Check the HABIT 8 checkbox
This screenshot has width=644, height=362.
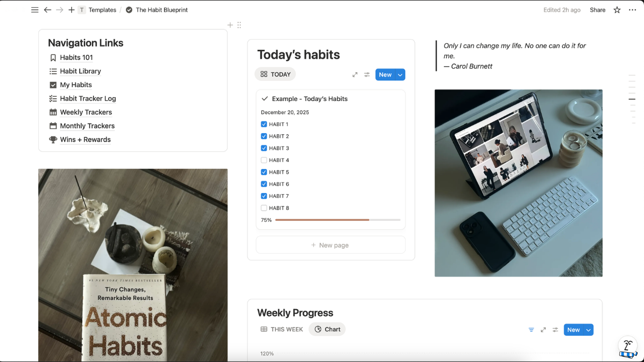click(x=264, y=208)
